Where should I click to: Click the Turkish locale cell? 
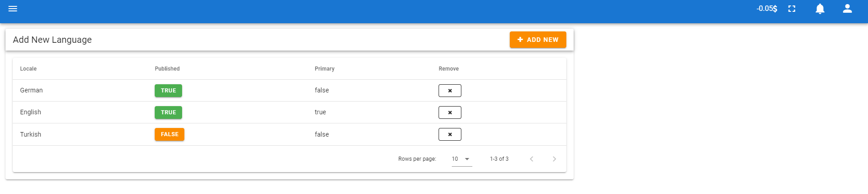(31, 134)
